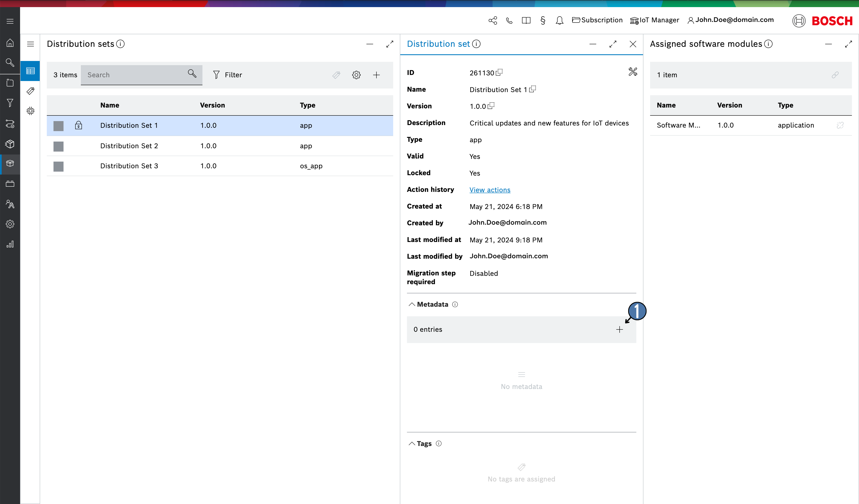Expand the main hamburger navigation menu
The image size is (859, 504).
(x=10, y=21)
